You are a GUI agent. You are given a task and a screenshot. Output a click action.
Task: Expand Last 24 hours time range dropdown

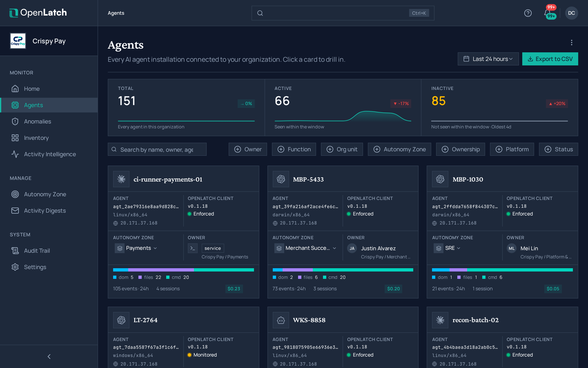tap(488, 59)
